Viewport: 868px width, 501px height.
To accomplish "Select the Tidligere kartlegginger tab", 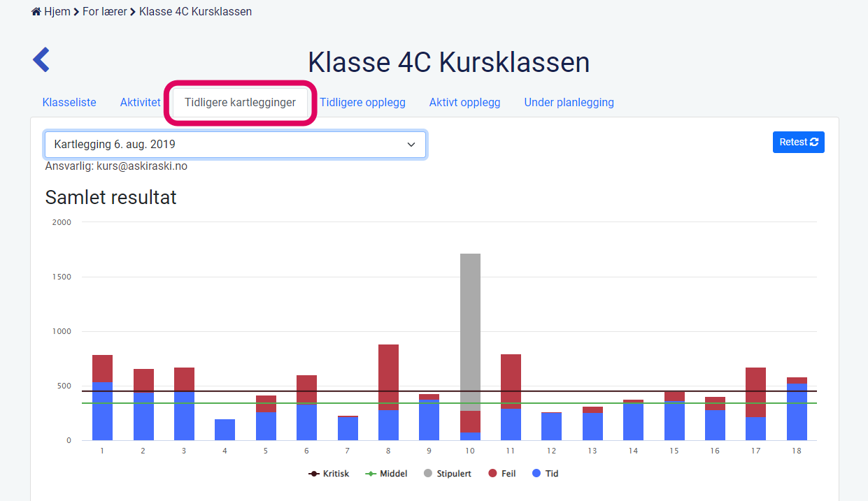I will click(240, 102).
